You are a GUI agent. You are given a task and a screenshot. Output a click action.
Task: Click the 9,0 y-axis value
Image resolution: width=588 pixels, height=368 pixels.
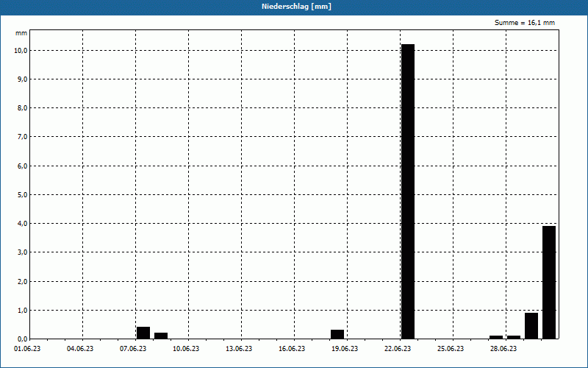pyautogui.click(x=22, y=79)
